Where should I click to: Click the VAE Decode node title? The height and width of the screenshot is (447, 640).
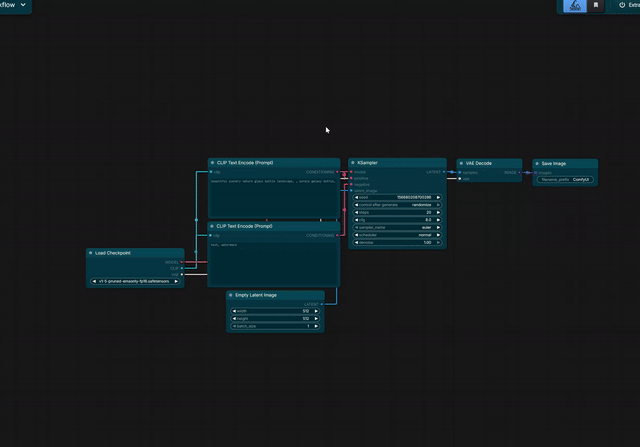pos(478,163)
